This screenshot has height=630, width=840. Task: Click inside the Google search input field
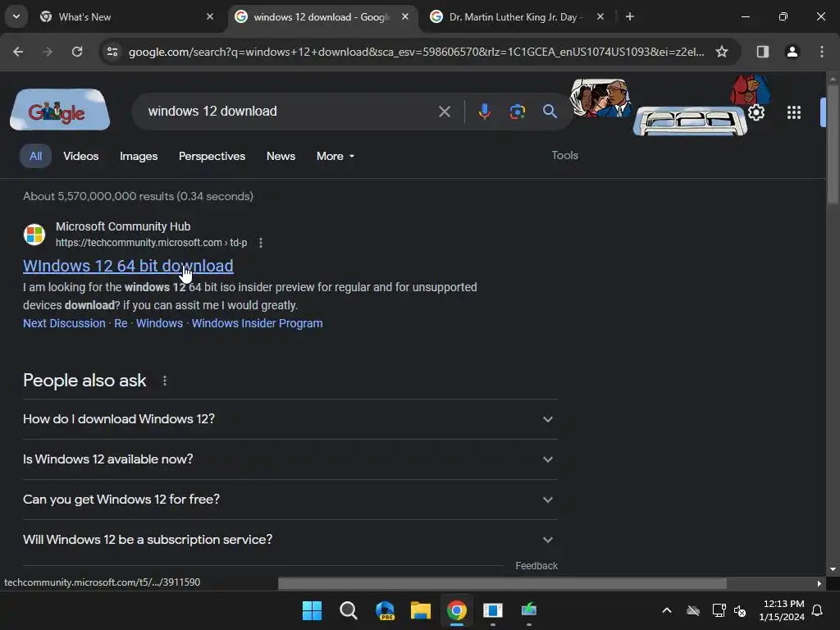point(290,112)
